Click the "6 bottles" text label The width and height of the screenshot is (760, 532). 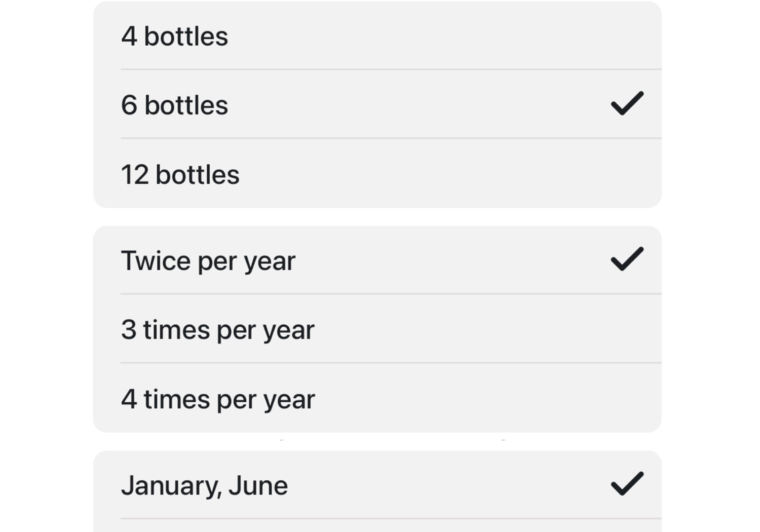(175, 105)
